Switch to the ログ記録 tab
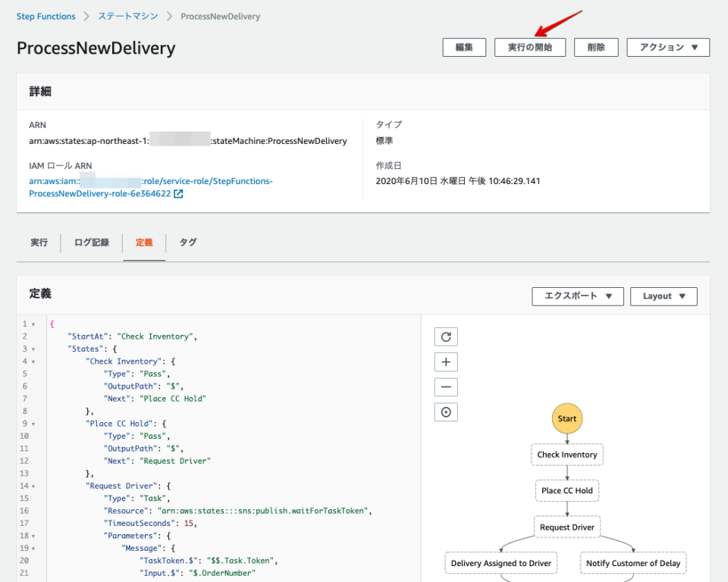Viewport: 728px width, 582px height. 92,242
